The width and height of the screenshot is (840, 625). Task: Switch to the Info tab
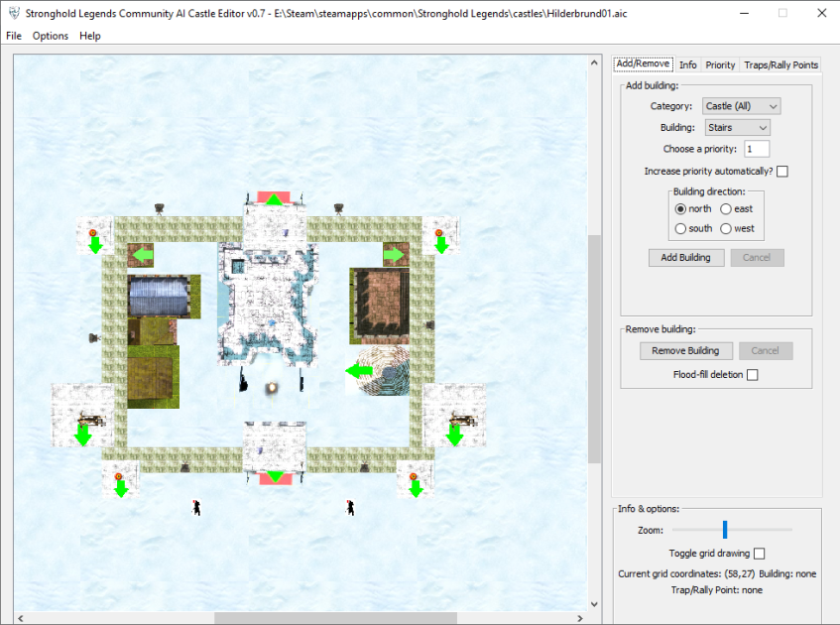pos(688,64)
